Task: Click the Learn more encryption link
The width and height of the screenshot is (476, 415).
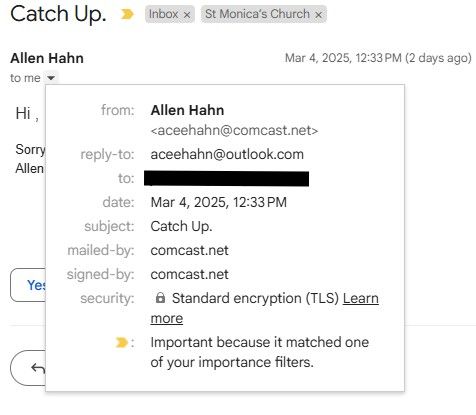Action: pos(264,308)
